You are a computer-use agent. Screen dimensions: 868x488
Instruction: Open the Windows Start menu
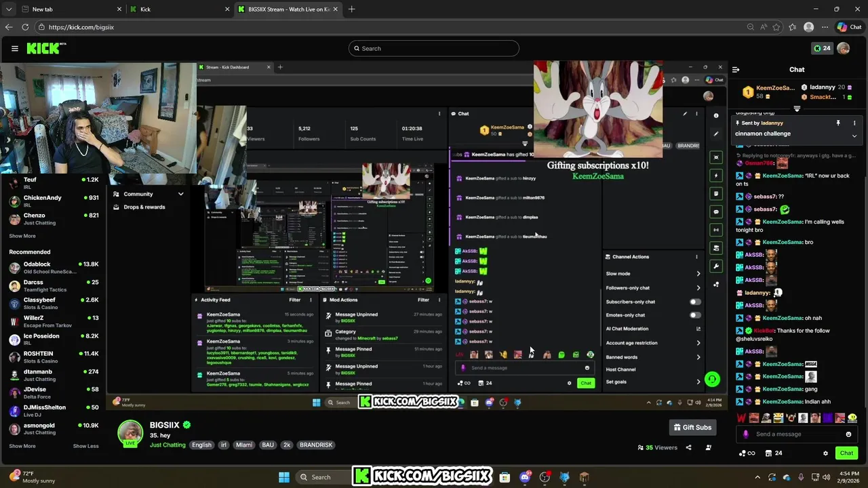pos(284,477)
